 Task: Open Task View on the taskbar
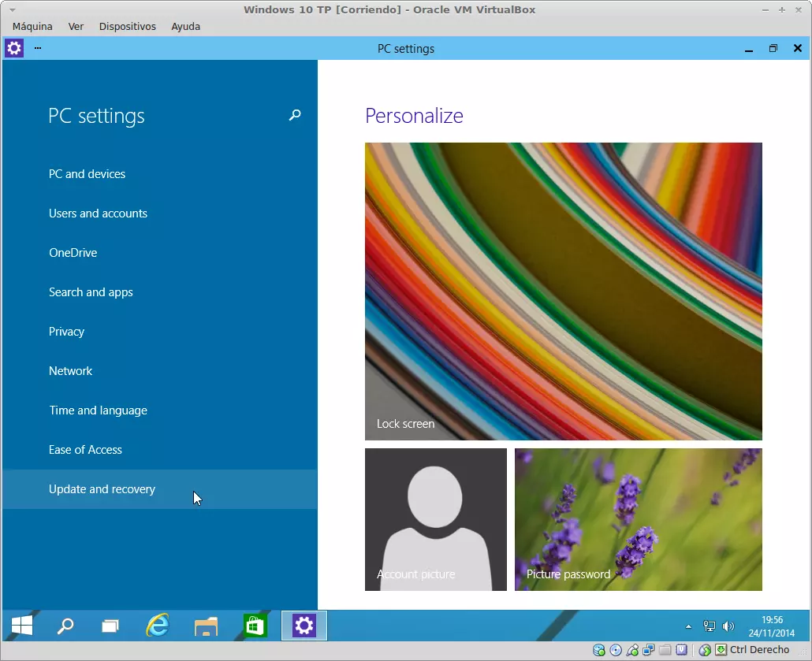(x=111, y=626)
